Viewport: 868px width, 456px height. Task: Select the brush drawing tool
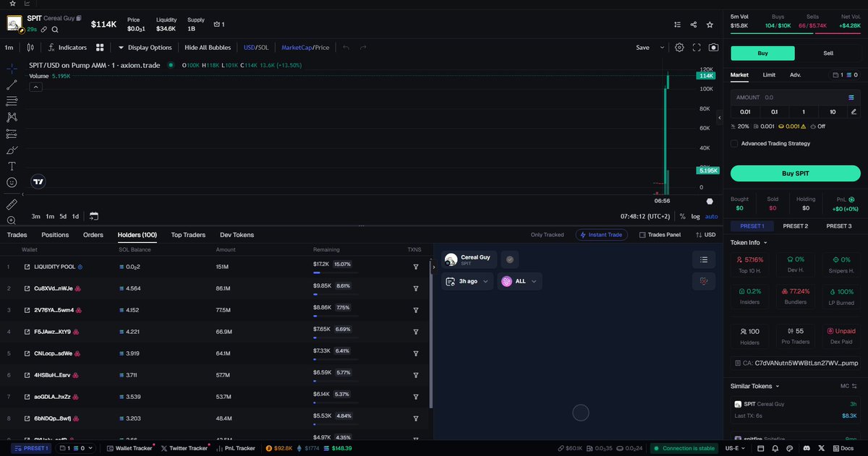pyautogui.click(x=12, y=150)
